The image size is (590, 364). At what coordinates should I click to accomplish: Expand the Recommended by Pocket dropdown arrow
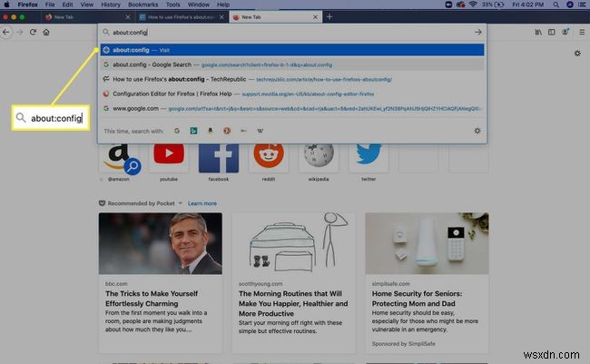pyautogui.click(x=181, y=203)
